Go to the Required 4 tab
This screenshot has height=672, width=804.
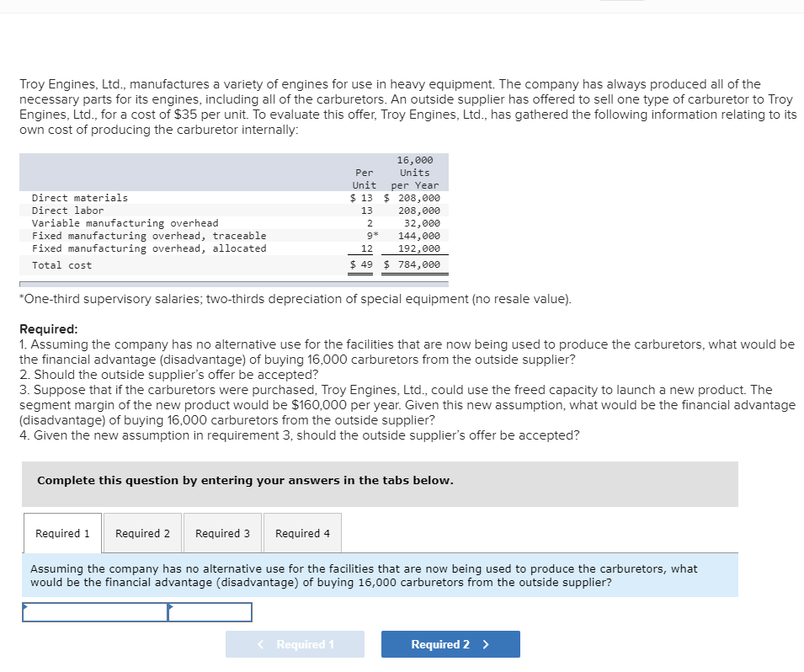tap(302, 533)
